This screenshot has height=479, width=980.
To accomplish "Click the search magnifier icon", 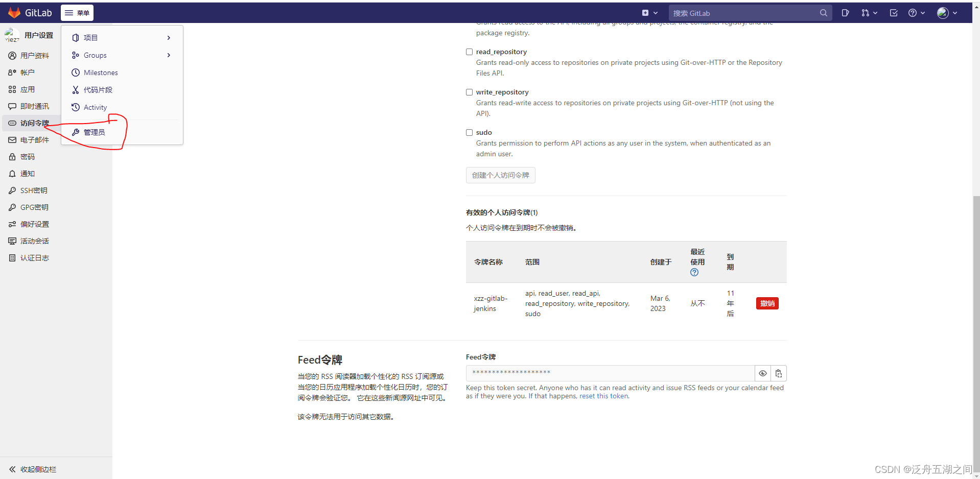I will coord(824,13).
